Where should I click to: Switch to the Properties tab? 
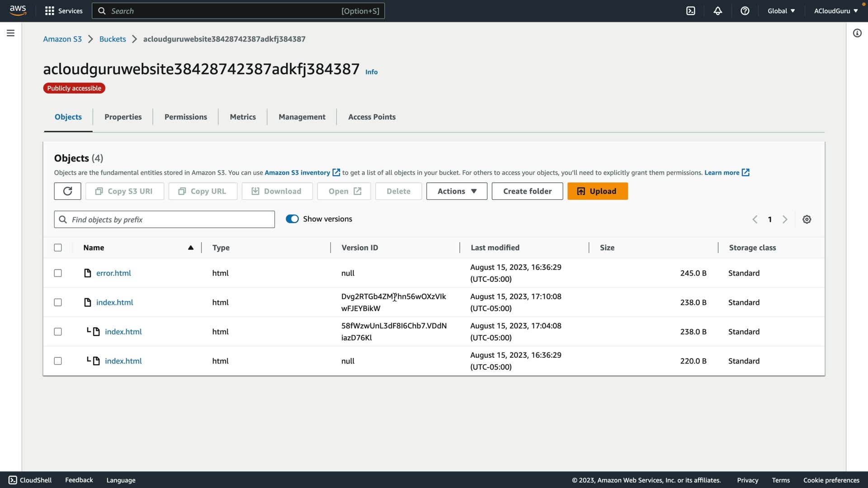(x=123, y=117)
